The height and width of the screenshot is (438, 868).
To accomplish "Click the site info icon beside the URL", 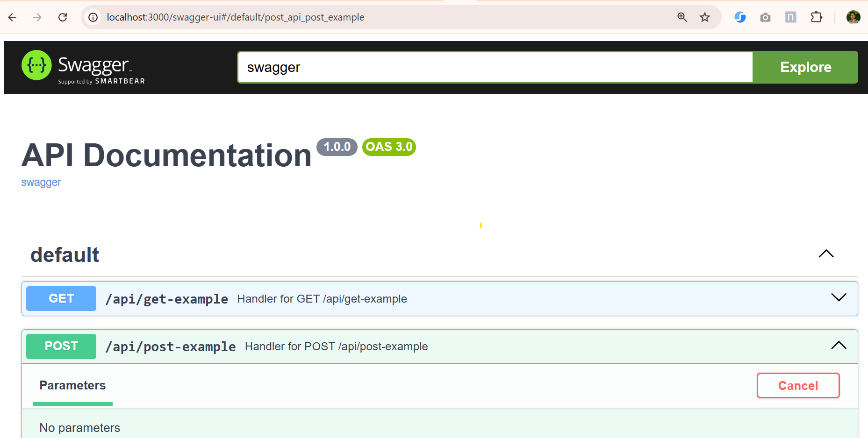I will 93,17.
